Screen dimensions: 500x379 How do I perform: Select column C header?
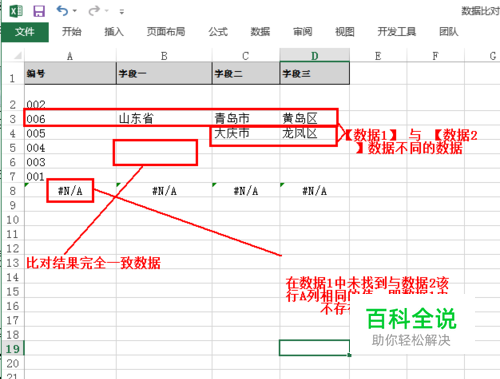tap(246, 56)
